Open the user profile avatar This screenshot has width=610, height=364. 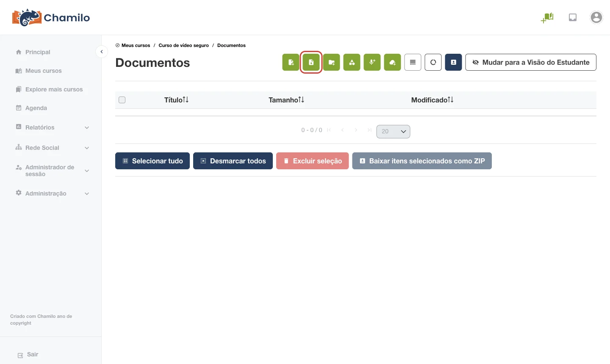[596, 17]
